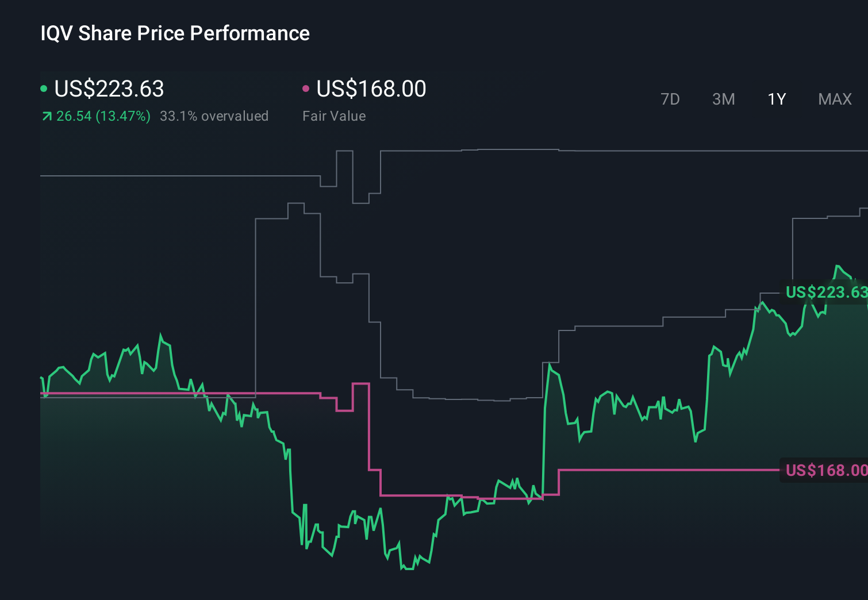
Task: Toggle the Fair Value series via pink dot
Action: click(306, 87)
